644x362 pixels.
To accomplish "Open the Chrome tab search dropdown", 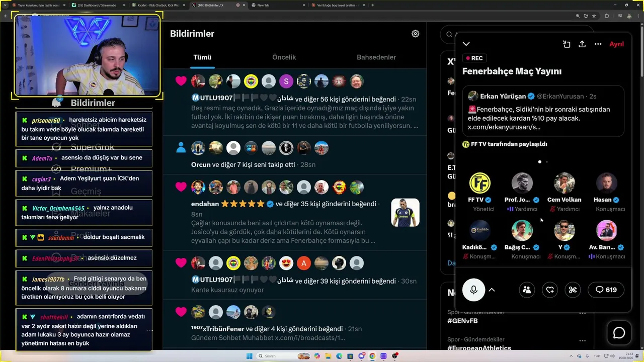I will [x=5, y=5].
